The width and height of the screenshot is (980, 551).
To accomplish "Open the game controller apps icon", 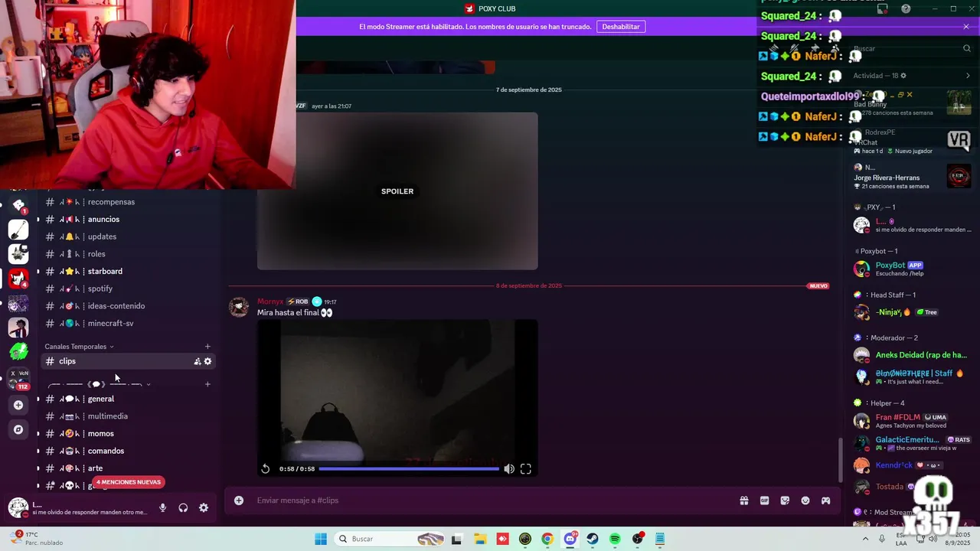I will [826, 500].
